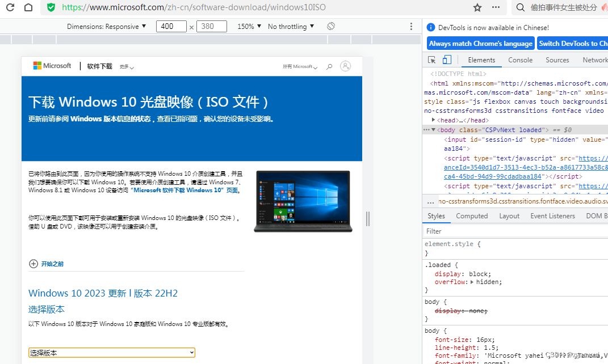Bookmark this page with the star icon
Image resolution: width=608 pixels, height=364 pixels.
click(x=477, y=7)
